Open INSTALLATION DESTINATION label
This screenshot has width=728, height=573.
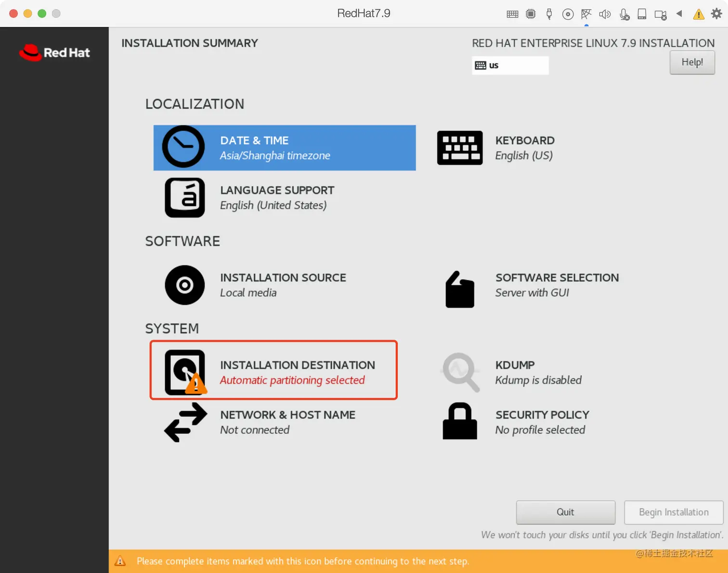(298, 365)
